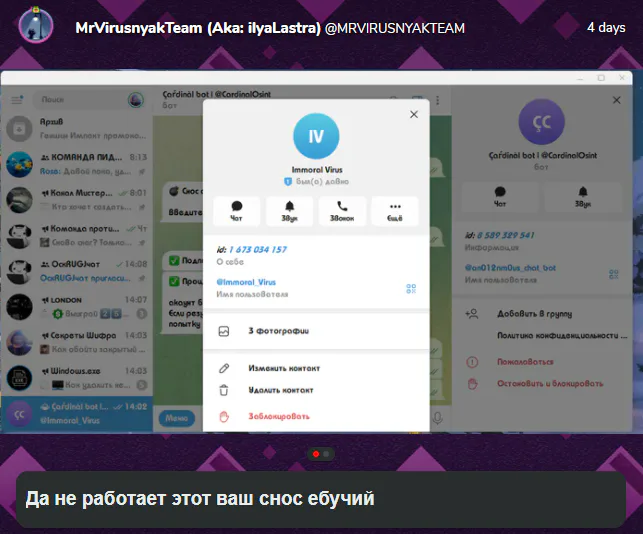Click @an012nm0us_chat_bot username link

pyautogui.click(x=510, y=268)
